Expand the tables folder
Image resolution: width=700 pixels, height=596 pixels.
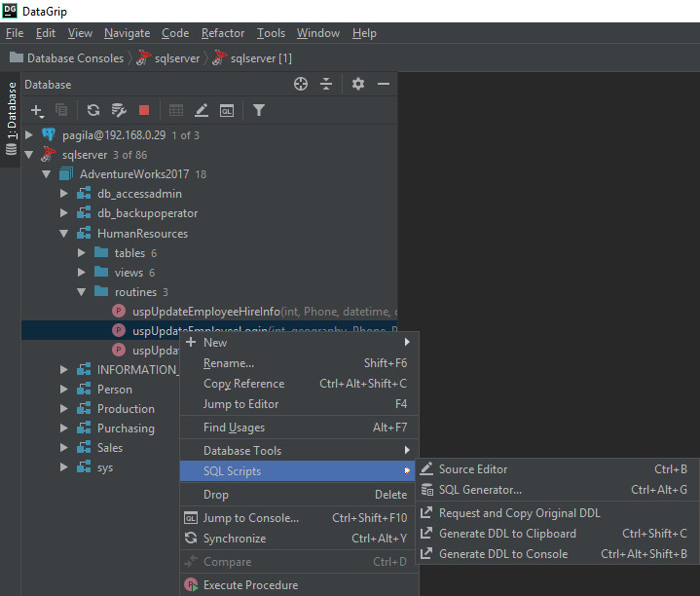point(82,253)
